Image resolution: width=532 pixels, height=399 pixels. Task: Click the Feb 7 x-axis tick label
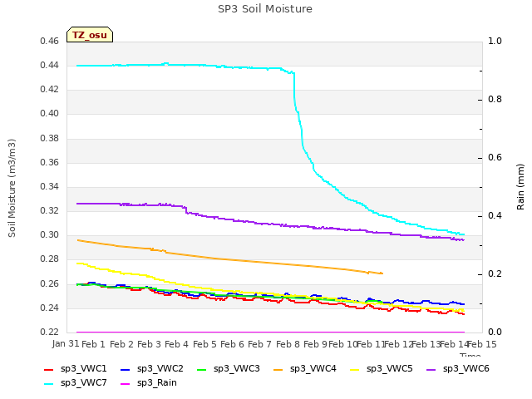[x=259, y=344]
